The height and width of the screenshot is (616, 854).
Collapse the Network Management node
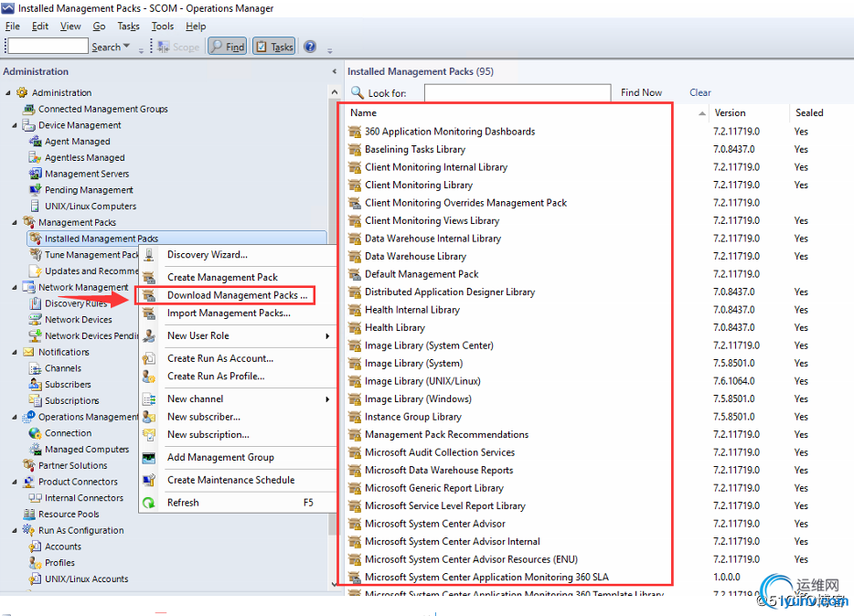[x=15, y=287]
